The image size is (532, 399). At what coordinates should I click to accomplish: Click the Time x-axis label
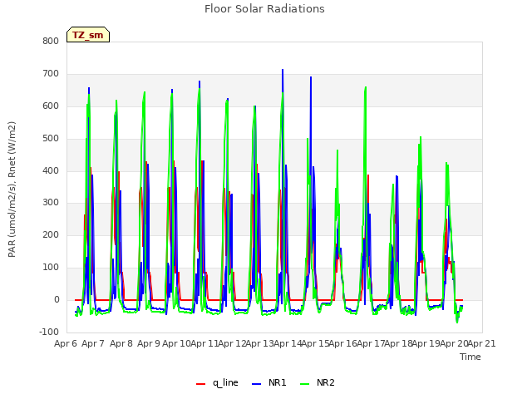470,357
